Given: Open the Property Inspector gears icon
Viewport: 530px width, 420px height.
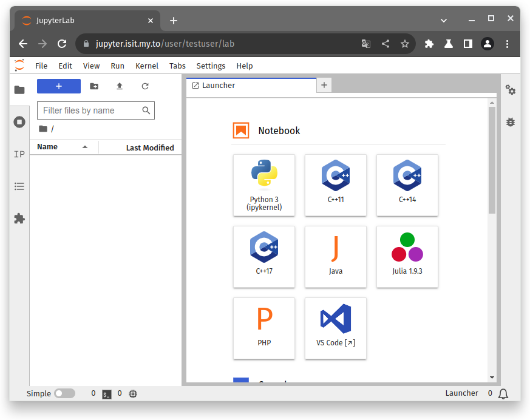Looking at the screenshot, I should pos(511,90).
